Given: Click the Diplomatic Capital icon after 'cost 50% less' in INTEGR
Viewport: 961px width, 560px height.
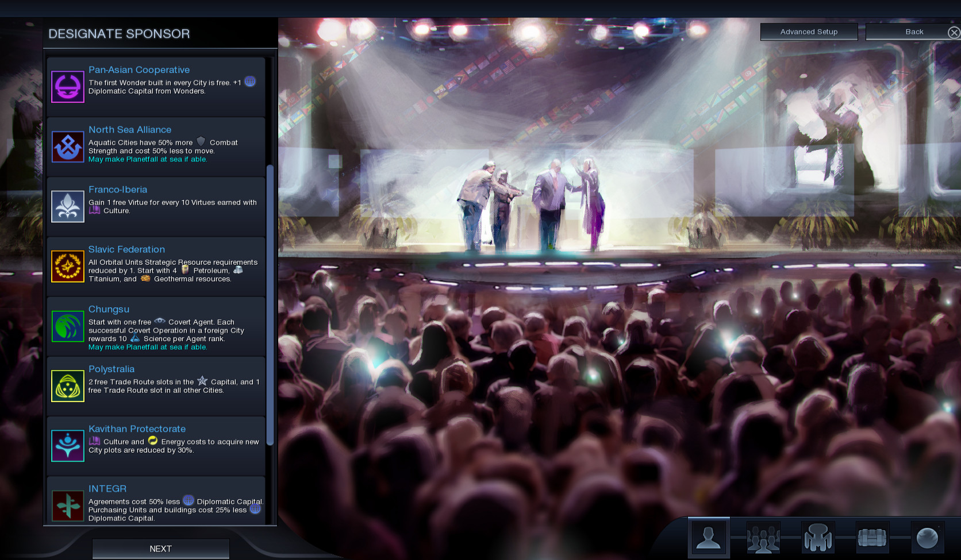Looking at the screenshot, I should click(x=189, y=500).
